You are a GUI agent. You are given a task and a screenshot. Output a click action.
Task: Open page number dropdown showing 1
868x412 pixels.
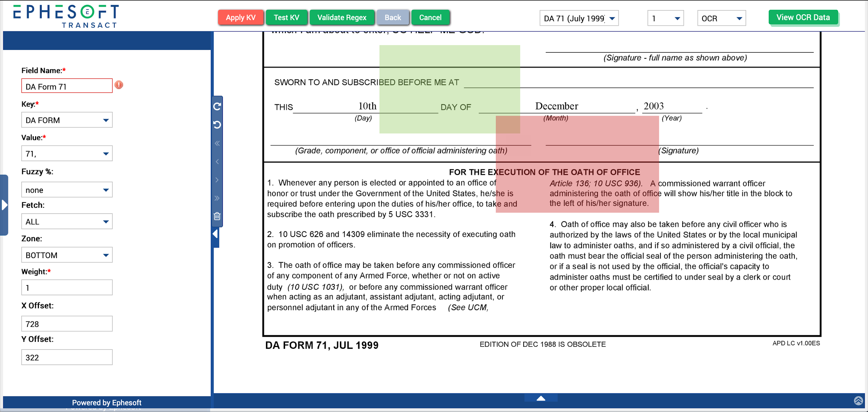coord(666,18)
